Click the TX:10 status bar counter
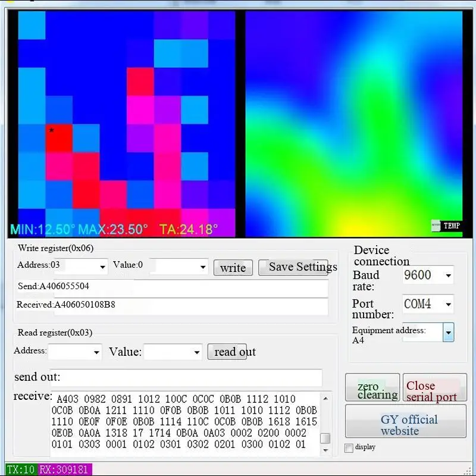The height and width of the screenshot is (476, 476). click(21, 469)
